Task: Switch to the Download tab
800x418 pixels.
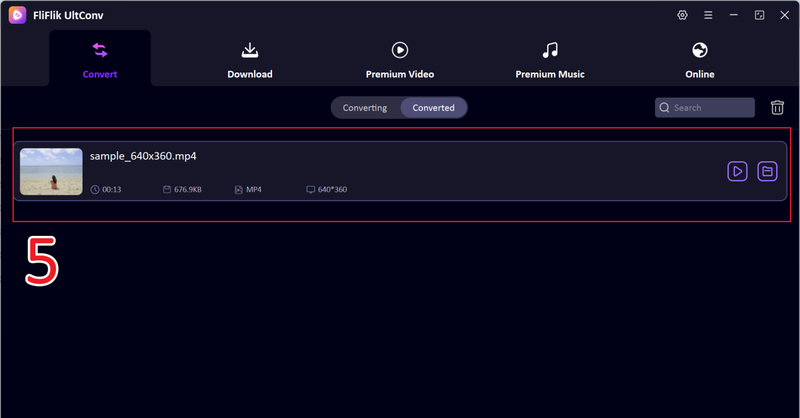Action: pyautogui.click(x=250, y=60)
